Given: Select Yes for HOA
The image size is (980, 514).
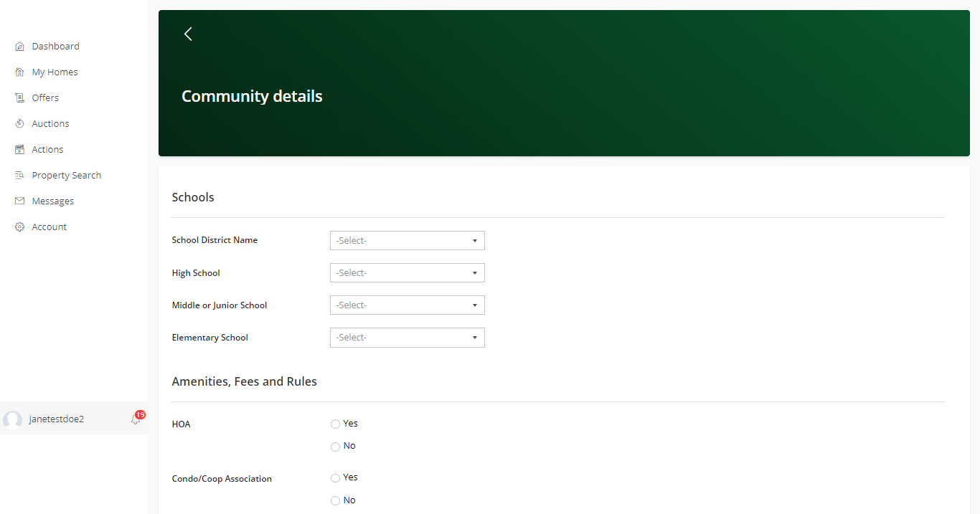Looking at the screenshot, I should 335,424.
